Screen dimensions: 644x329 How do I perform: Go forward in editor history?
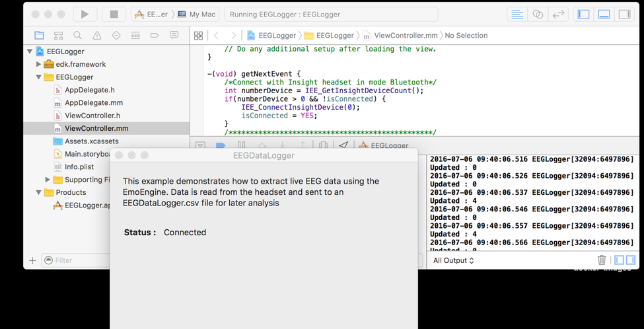click(x=234, y=35)
